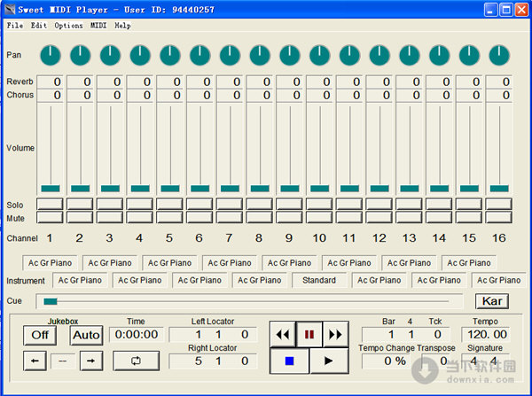Open the Help menu
This screenshot has width=532, height=396.
point(122,26)
